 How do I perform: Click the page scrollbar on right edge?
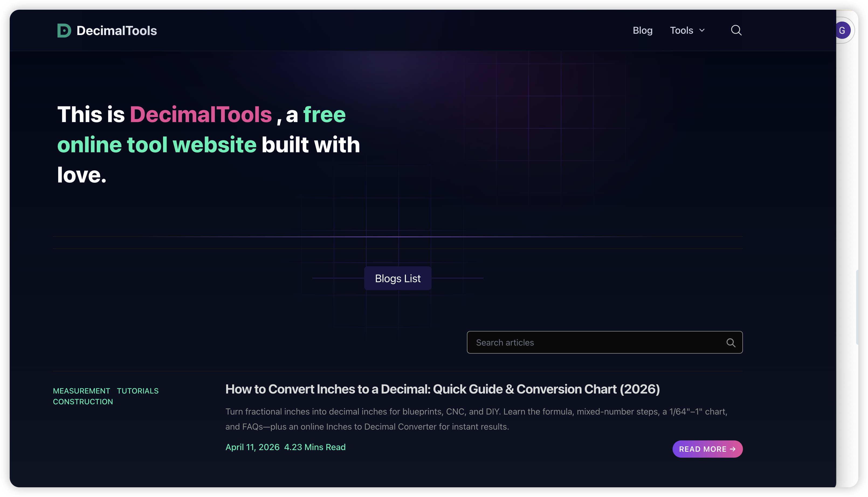(x=857, y=307)
